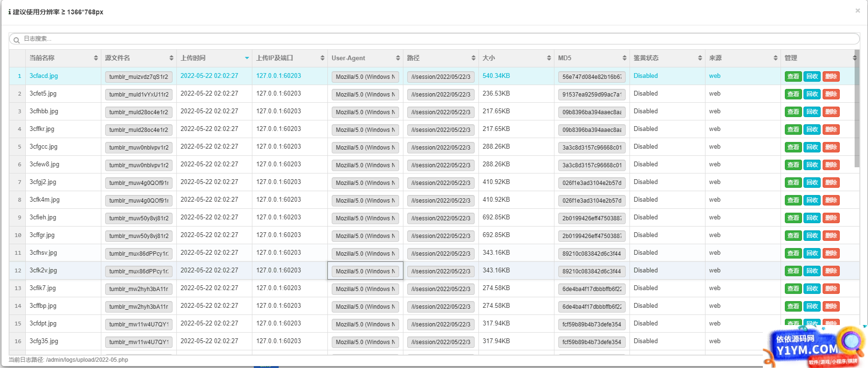Delete the 3cfgj2.jpg entry

[x=831, y=183]
